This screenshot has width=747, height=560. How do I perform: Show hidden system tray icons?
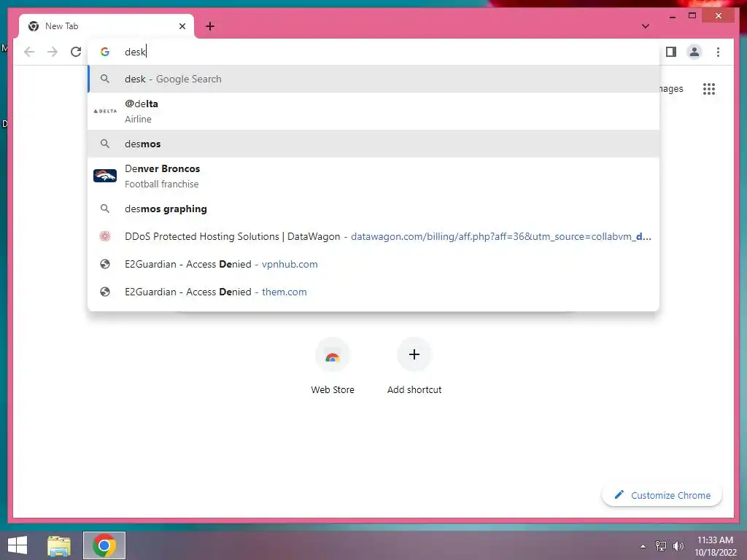pos(643,546)
